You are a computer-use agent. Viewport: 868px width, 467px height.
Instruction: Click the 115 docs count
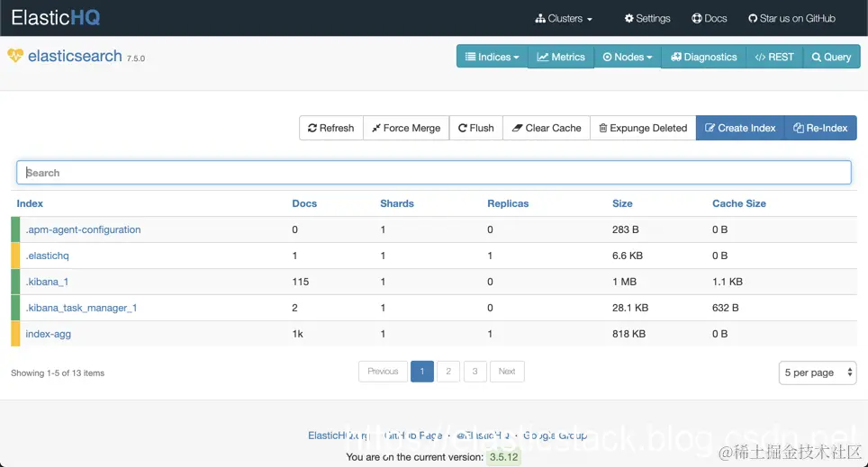pyautogui.click(x=301, y=282)
